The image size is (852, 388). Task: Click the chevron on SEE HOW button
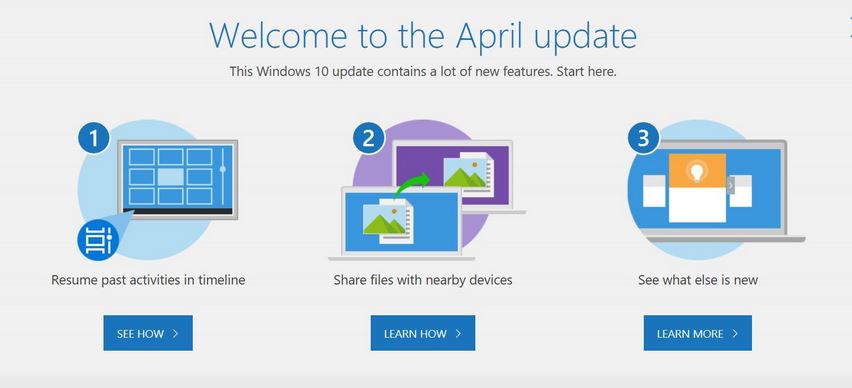pos(176,333)
